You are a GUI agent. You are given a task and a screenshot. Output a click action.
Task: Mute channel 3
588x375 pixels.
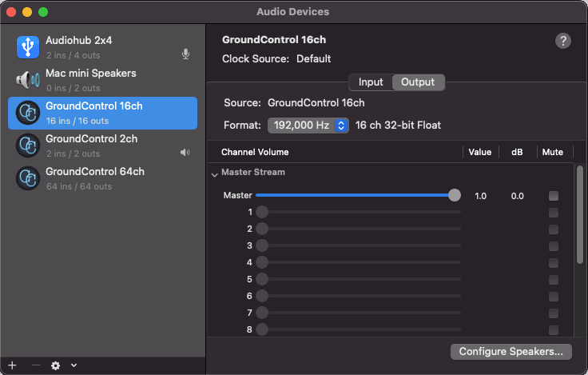pyautogui.click(x=554, y=246)
